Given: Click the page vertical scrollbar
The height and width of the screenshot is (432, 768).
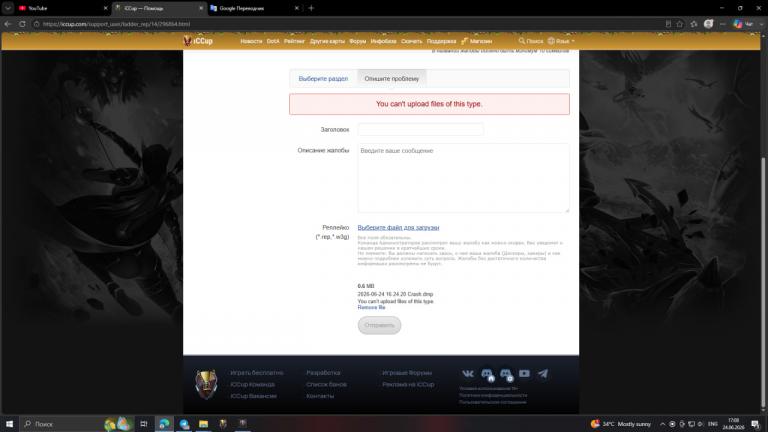Looking at the screenshot, I should (763, 282).
